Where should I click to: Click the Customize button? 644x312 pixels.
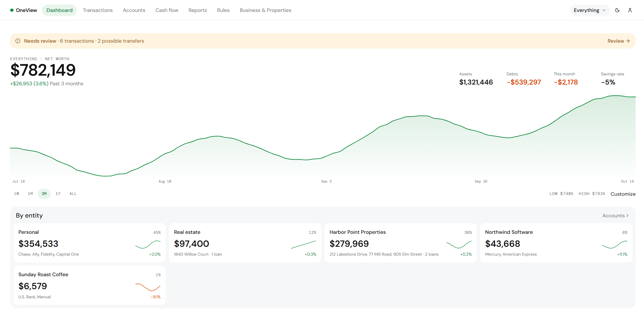click(x=623, y=194)
